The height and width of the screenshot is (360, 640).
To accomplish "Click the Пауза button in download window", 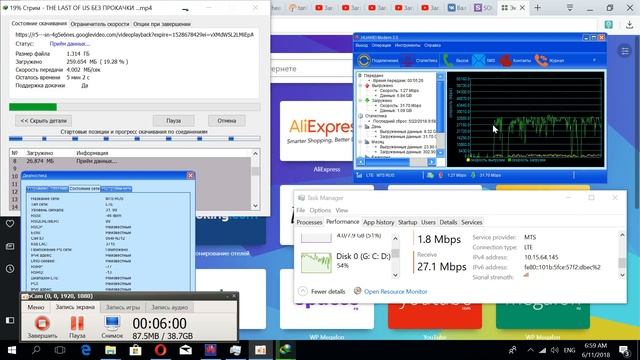I will pos(173,121).
